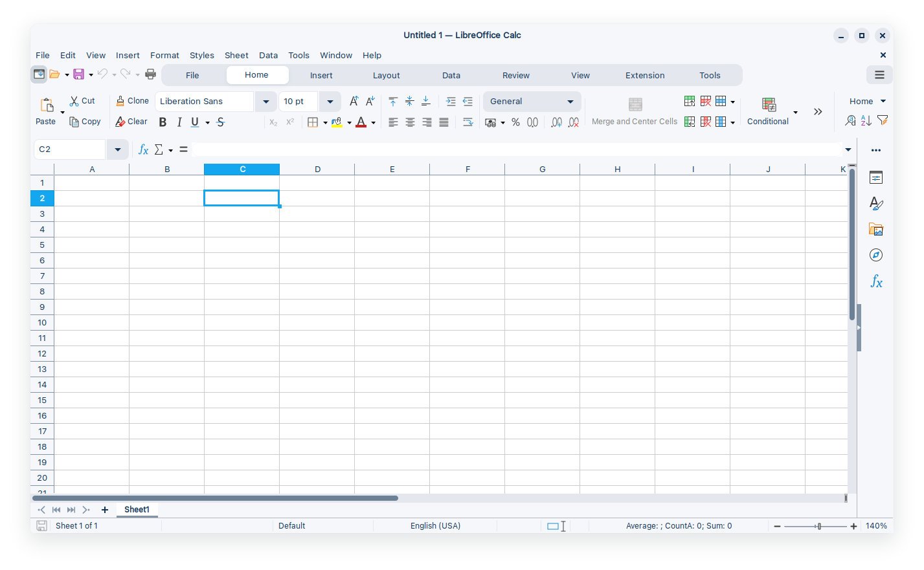924x570 pixels.
Task: Click the Conditional formatting button
Action: 768,111
